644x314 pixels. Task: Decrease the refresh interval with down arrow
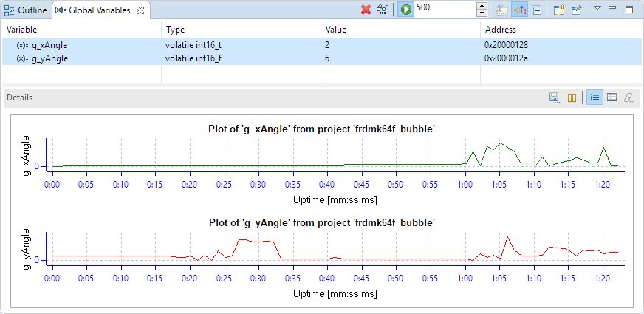pos(482,13)
